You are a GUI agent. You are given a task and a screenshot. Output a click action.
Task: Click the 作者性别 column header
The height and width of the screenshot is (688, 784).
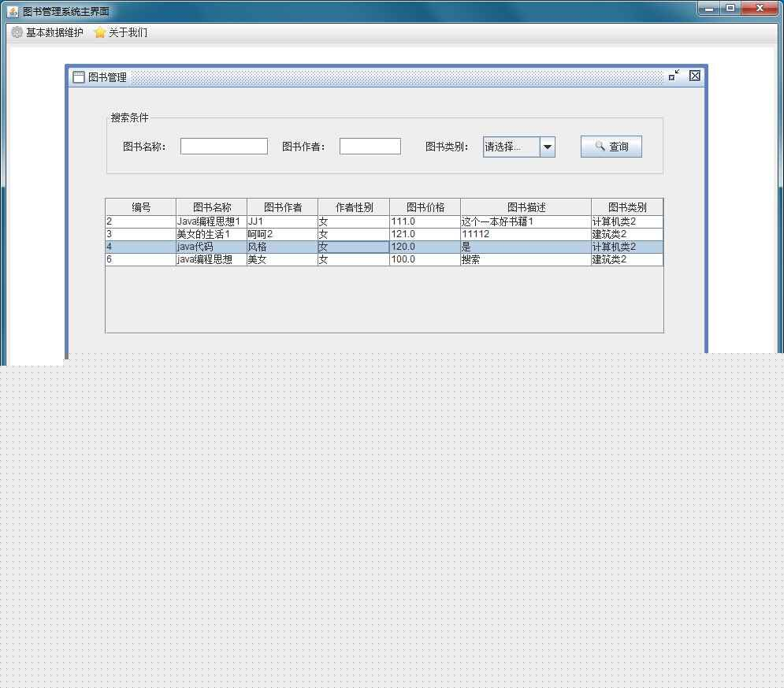tap(354, 207)
